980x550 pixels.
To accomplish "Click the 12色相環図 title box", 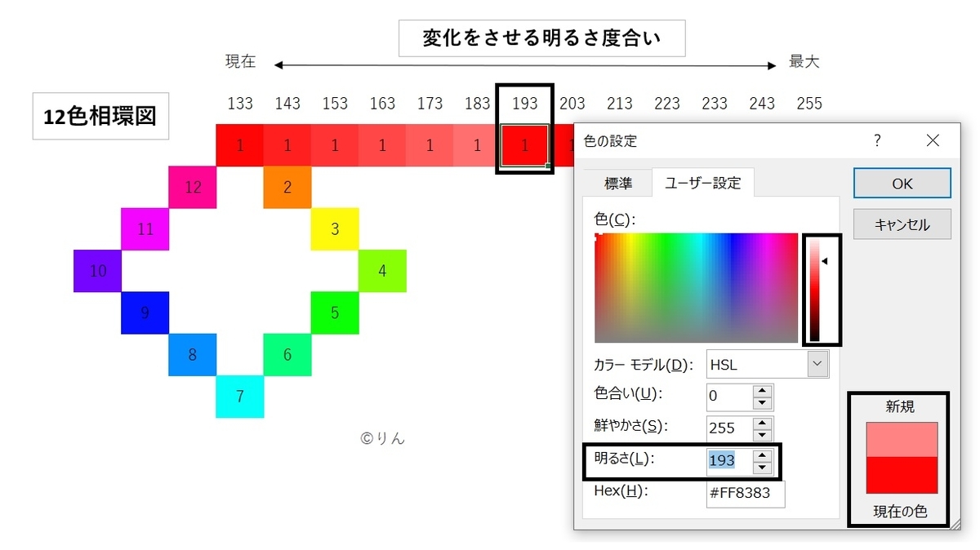I will click(100, 116).
